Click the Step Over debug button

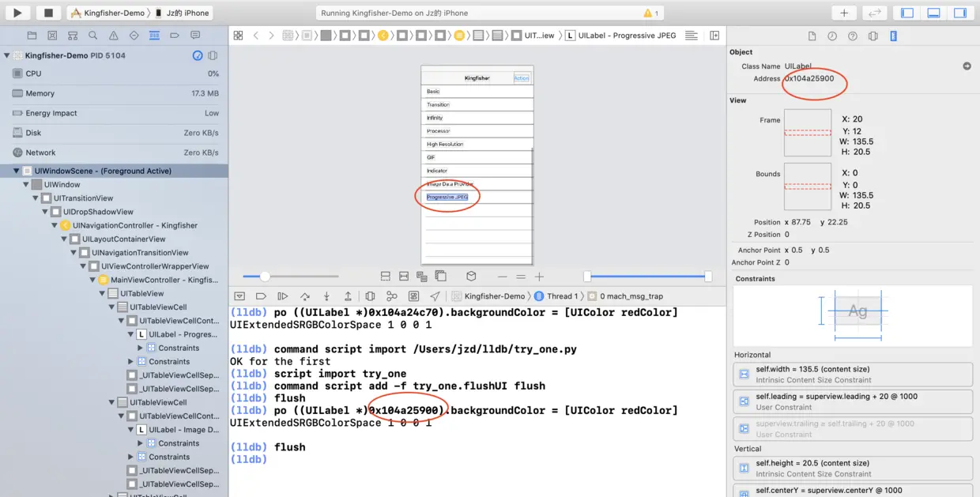pyautogui.click(x=305, y=296)
